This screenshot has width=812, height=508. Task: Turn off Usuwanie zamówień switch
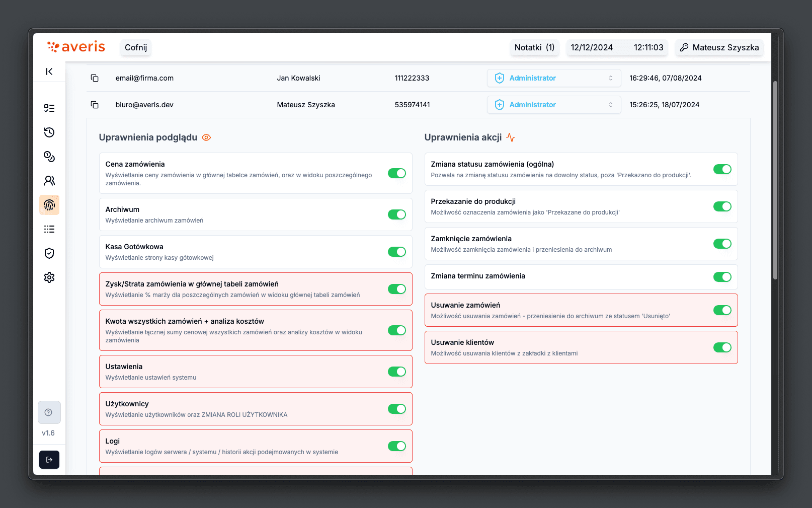pos(722,310)
